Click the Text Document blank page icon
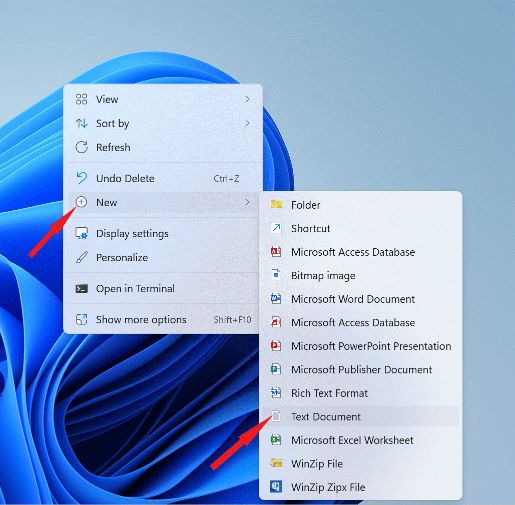 276,416
